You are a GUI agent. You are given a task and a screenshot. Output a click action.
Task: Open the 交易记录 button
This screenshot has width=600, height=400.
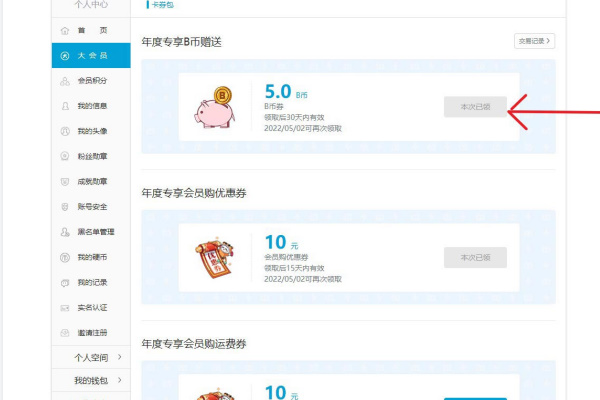pyautogui.click(x=534, y=41)
